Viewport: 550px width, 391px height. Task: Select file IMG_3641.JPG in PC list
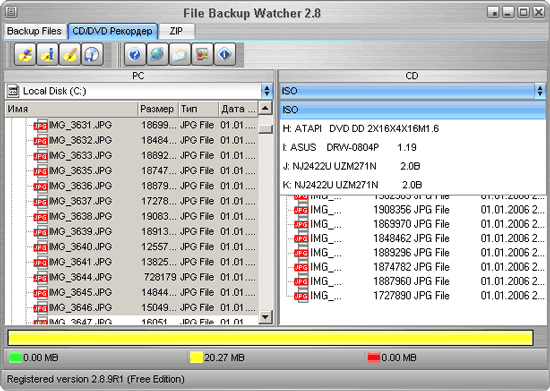click(80, 262)
